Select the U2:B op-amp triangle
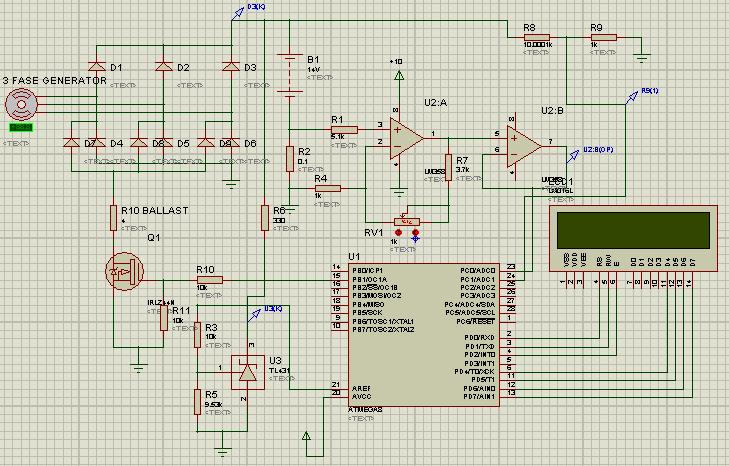Viewport: 729px width, 466px height. click(524, 146)
